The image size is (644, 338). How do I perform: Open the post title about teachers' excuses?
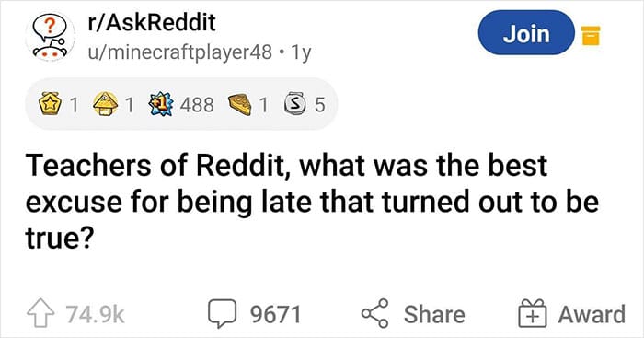312,202
